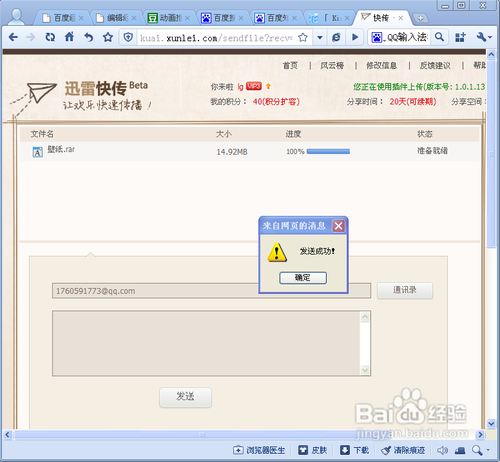Open the 风云榜 link
Screen dimensions: 500x462
tap(332, 65)
